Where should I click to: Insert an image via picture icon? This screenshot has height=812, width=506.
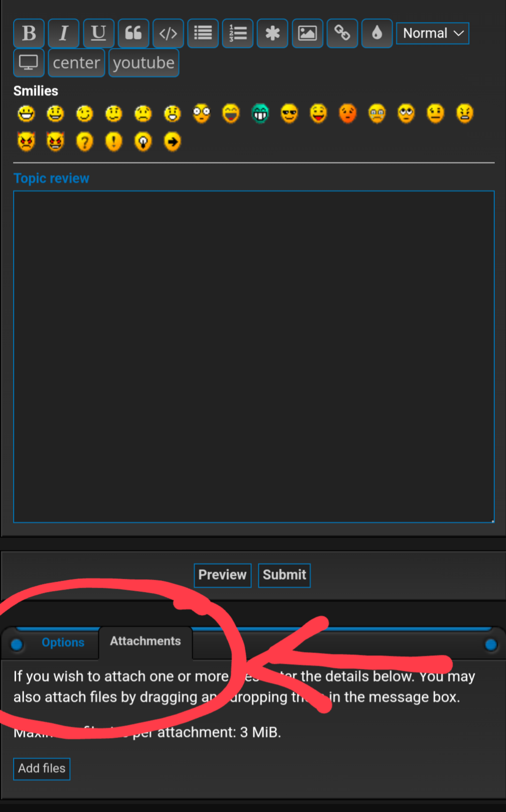(x=307, y=33)
